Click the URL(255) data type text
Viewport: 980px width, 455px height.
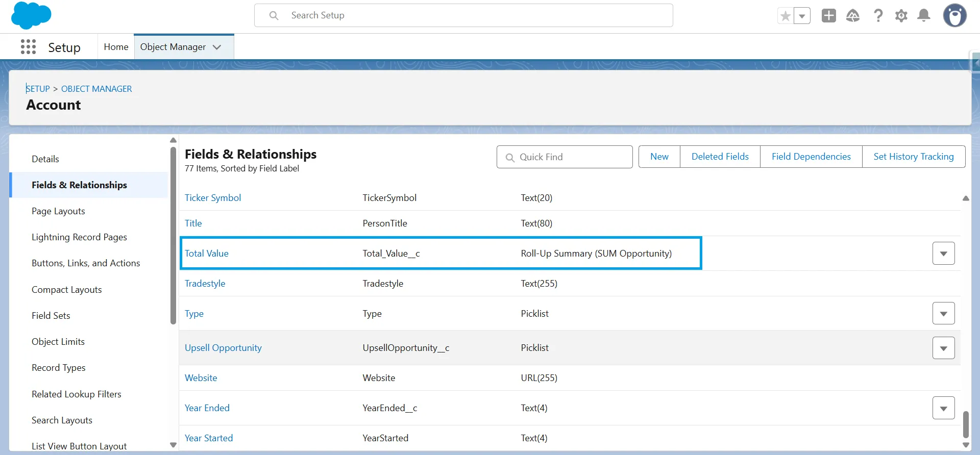point(539,378)
